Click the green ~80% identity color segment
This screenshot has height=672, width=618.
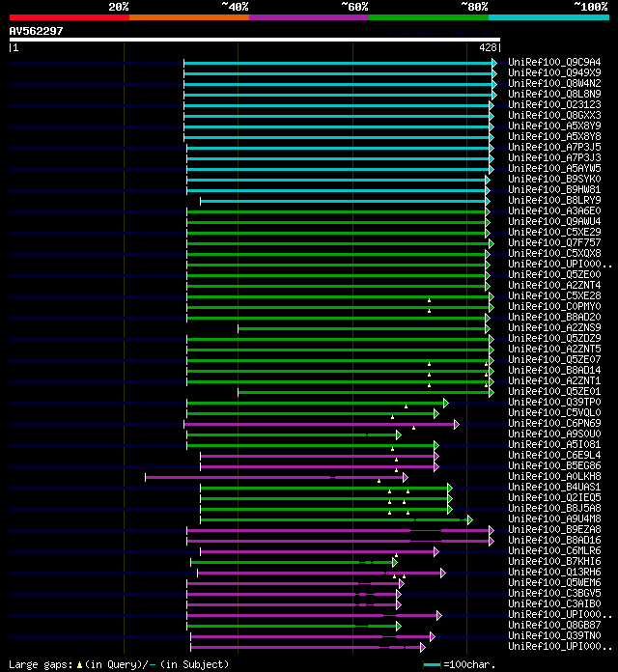click(x=429, y=17)
